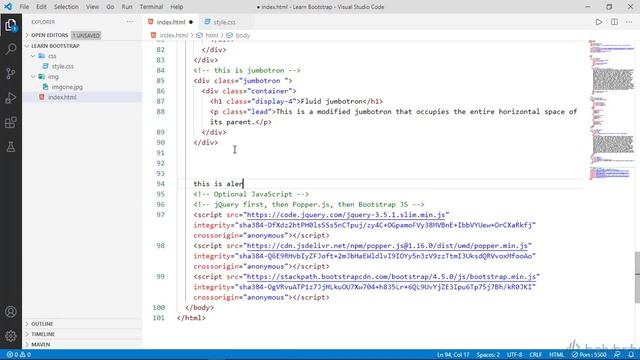Expand the Timeline section
Screen dimensions: 640x360
click(43, 334)
